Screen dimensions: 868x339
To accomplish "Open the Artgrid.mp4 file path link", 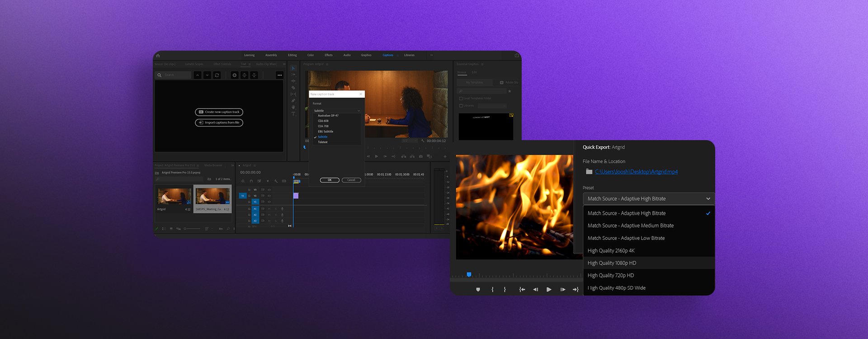I will pyautogui.click(x=636, y=172).
